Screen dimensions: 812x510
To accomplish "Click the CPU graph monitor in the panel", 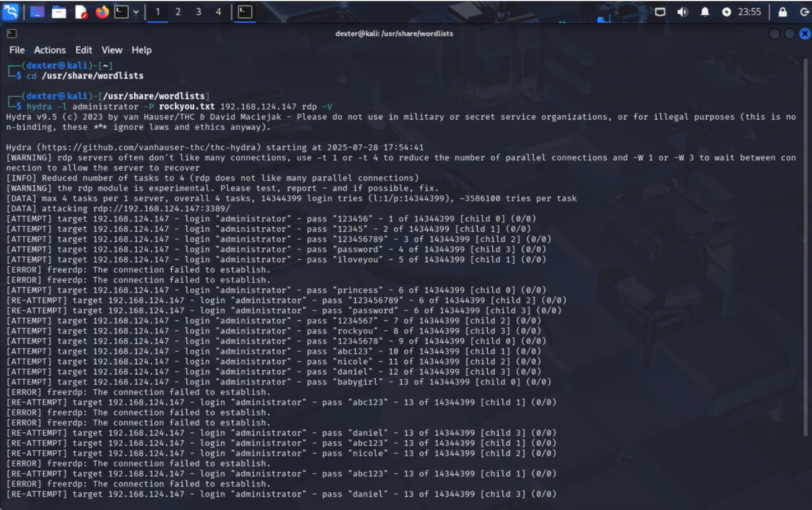I will coord(603,17).
